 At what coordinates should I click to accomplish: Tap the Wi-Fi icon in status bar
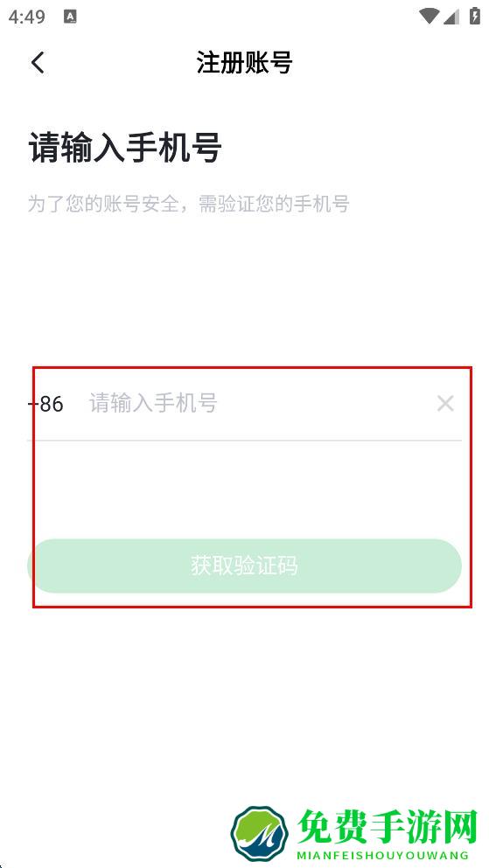click(x=430, y=17)
